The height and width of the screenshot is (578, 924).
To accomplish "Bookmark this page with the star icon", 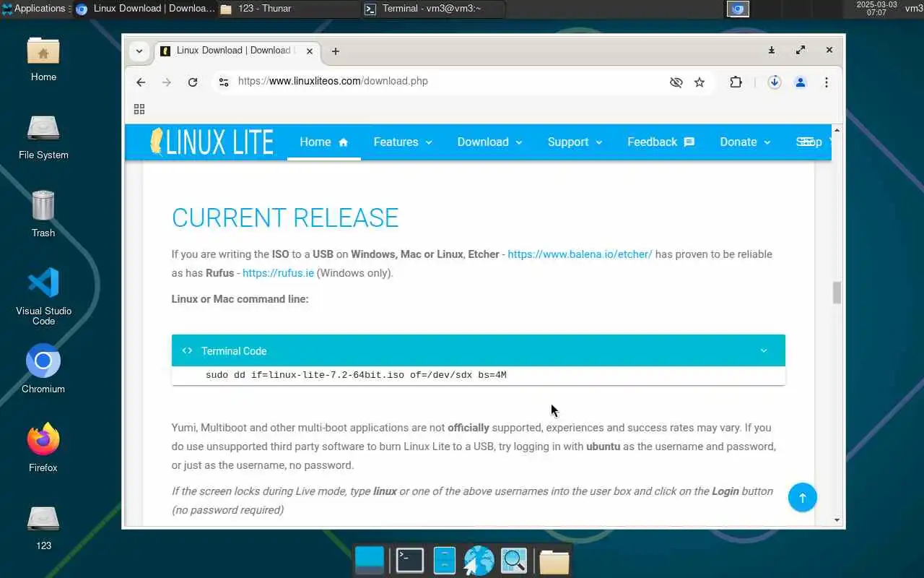I will tap(699, 82).
